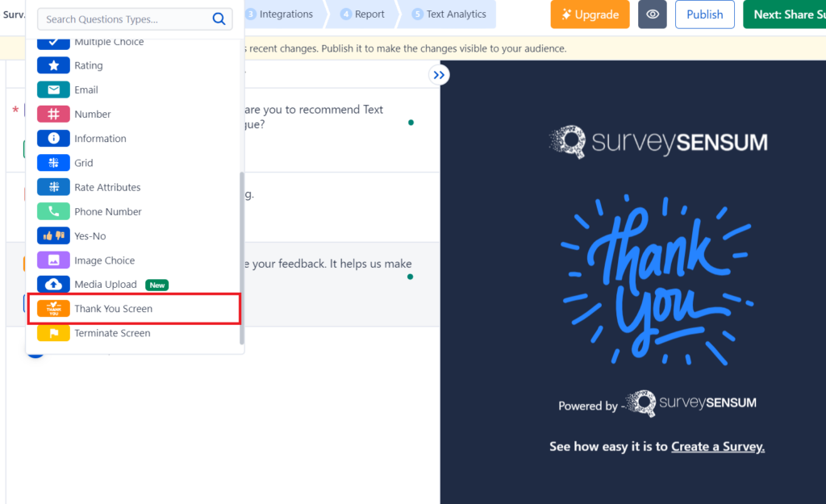
Task: Open the Search Questions Types dropdown field
Action: [129, 18]
